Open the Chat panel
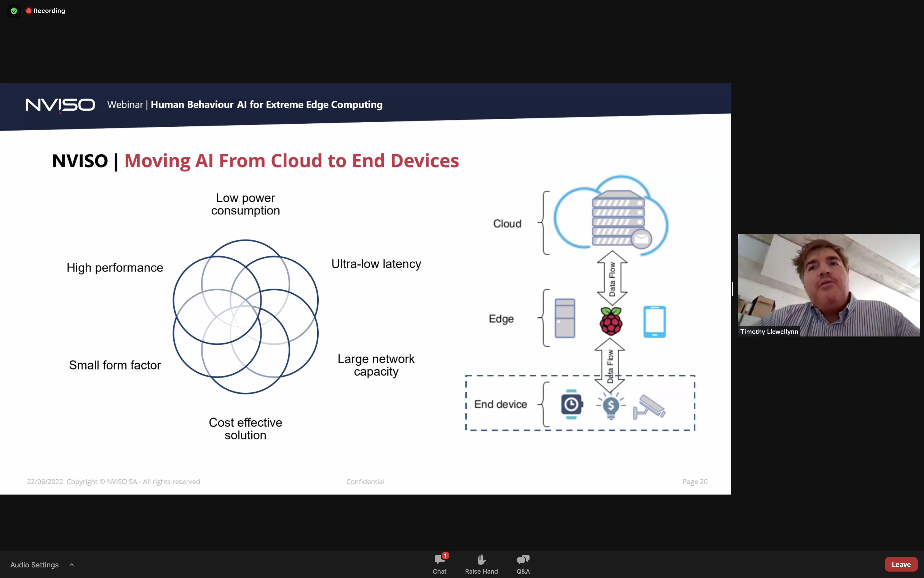This screenshot has width=924, height=578. 440,564
